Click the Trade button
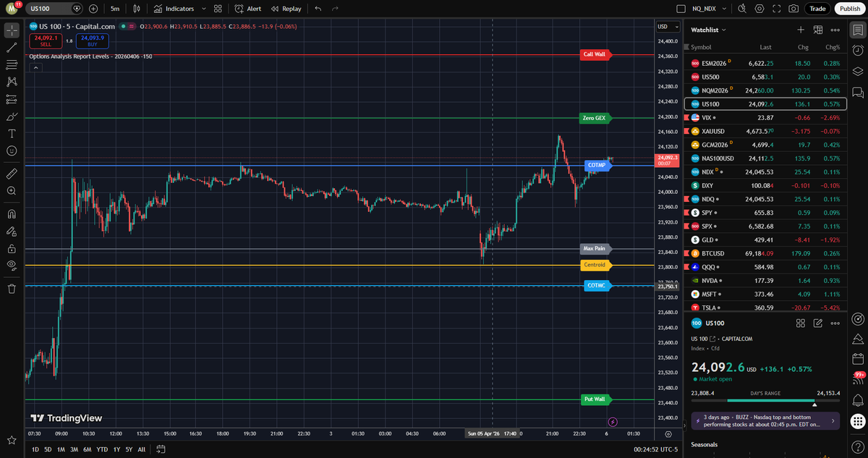The image size is (868, 458). pyautogui.click(x=817, y=9)
